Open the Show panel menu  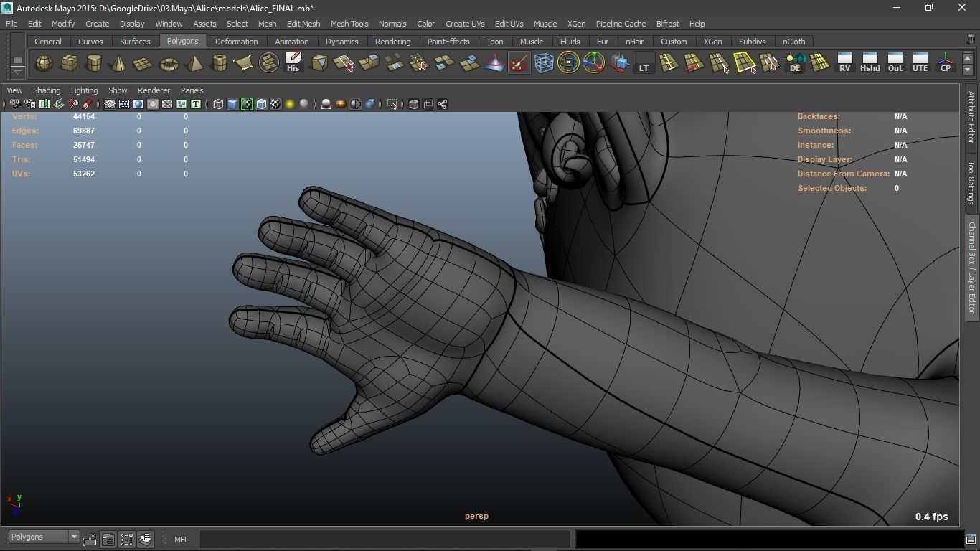coord(118,90)
